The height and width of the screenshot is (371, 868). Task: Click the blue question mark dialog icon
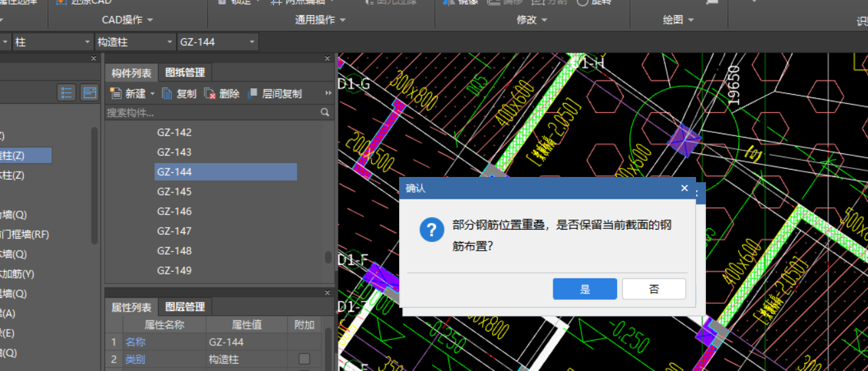pos(431,230)
